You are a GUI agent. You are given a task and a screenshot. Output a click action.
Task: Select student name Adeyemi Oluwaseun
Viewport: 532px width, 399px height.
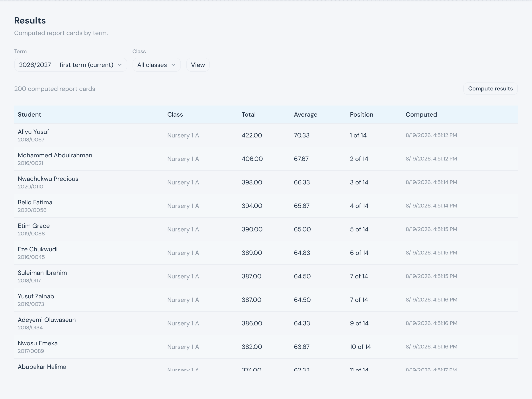[x=47, y=320]
